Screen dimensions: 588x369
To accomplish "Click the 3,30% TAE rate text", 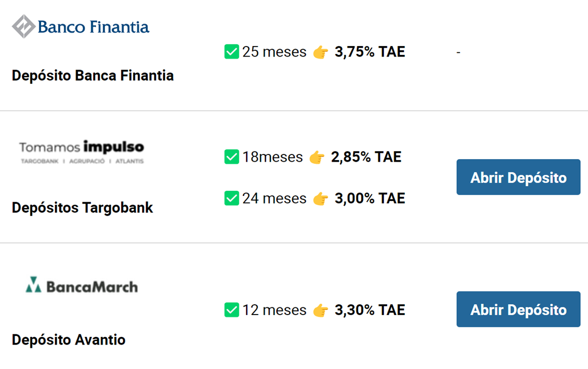I will click(370, 310).
